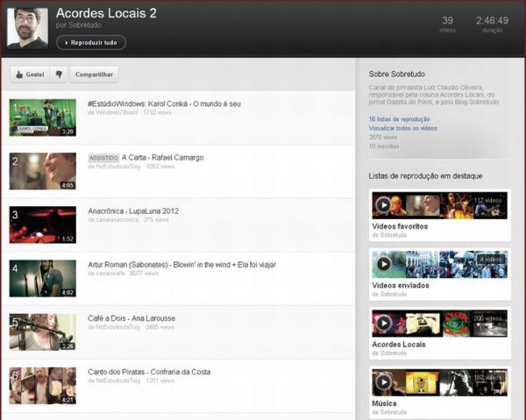Open the '#EstúdioWindows: Karol Conká - O mundo é seu' title
This screenshot has width=526, height=420.
164,104
